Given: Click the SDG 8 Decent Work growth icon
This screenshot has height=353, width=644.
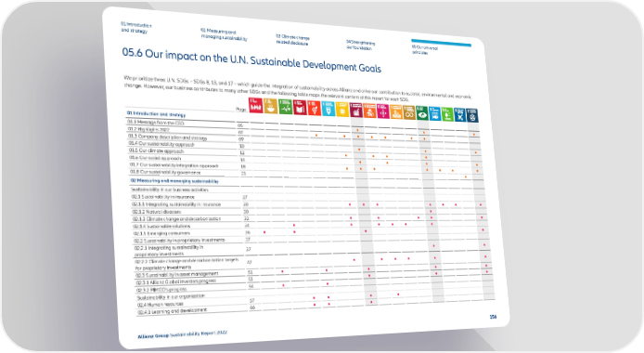Looking at the screenshot, I should coord(356,111).
